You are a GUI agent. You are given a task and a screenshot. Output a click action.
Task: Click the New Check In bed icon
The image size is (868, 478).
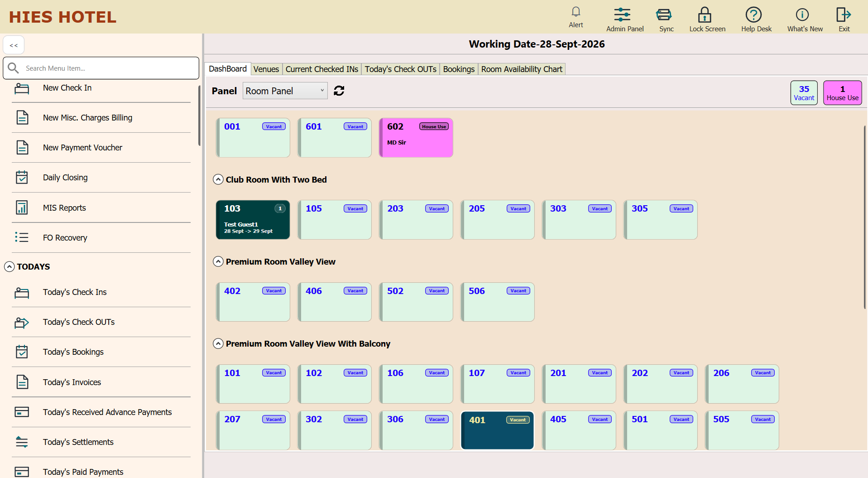(x=22, y=88)
